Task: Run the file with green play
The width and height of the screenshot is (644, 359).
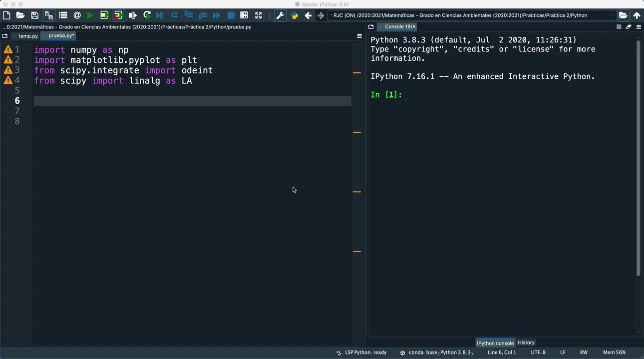Action: (x=90, y=15)
